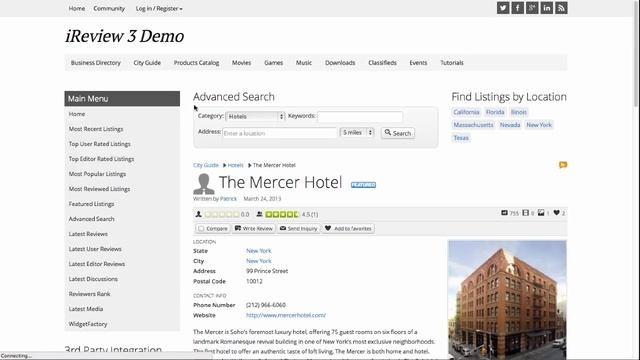This screenshot has width=640, height=360.
Task: Open the LinkedIn social icon
Action: coord(547,8)
